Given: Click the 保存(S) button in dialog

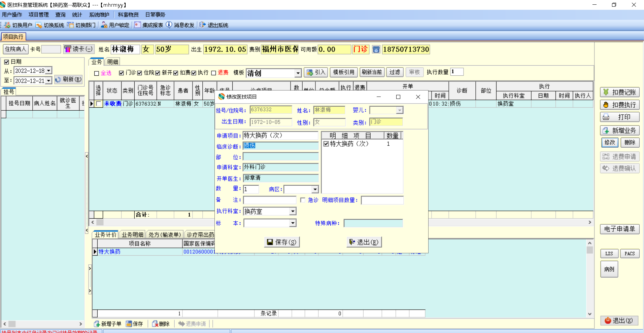Looking at the screenshot, I should 282,242.
